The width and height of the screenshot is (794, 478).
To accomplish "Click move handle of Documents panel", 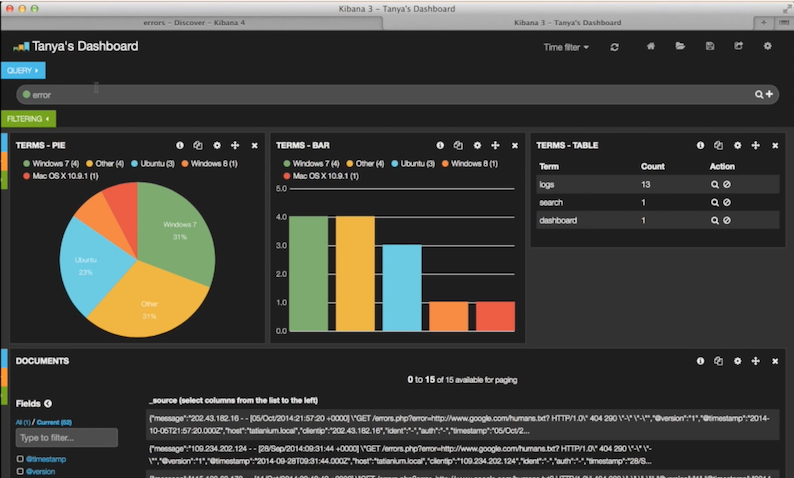I will (x=756, y=361).
